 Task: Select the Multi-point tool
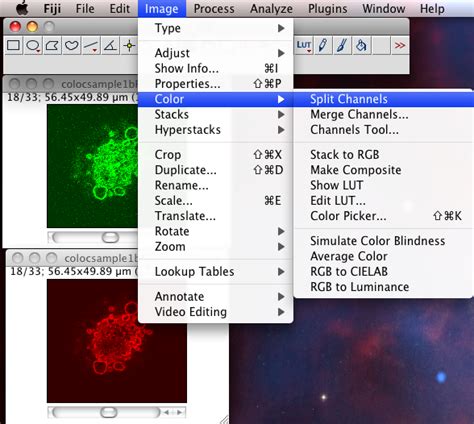tap(129, 46)
